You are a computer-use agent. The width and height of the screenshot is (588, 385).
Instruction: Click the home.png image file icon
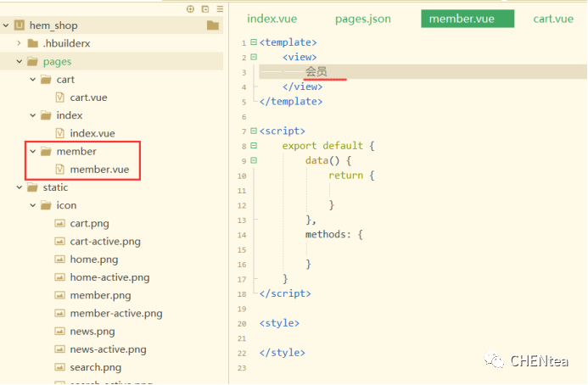point(59,259)
